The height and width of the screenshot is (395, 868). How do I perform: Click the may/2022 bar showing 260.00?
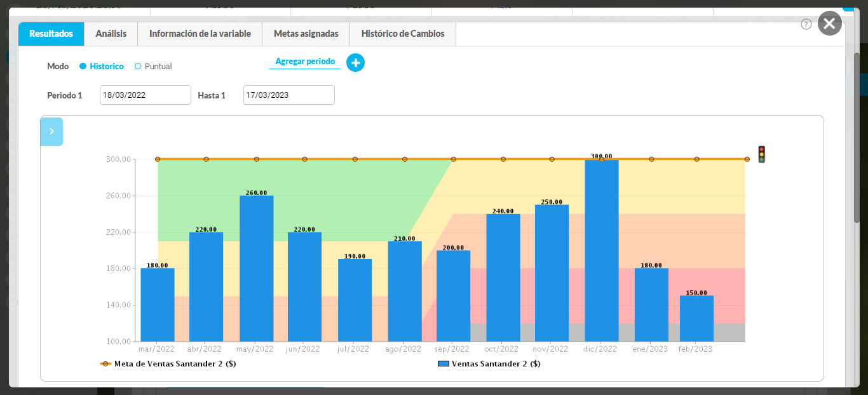(x=256, y=270)
